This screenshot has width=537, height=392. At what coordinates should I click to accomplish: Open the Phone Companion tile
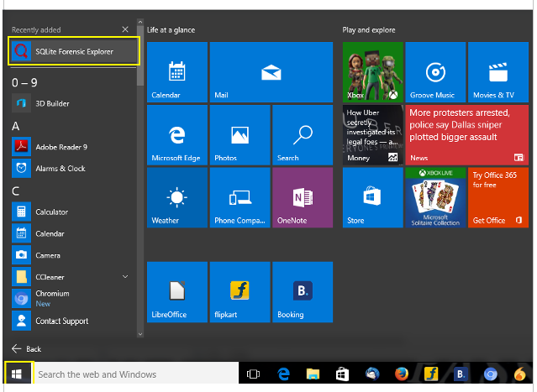(240, 197)
